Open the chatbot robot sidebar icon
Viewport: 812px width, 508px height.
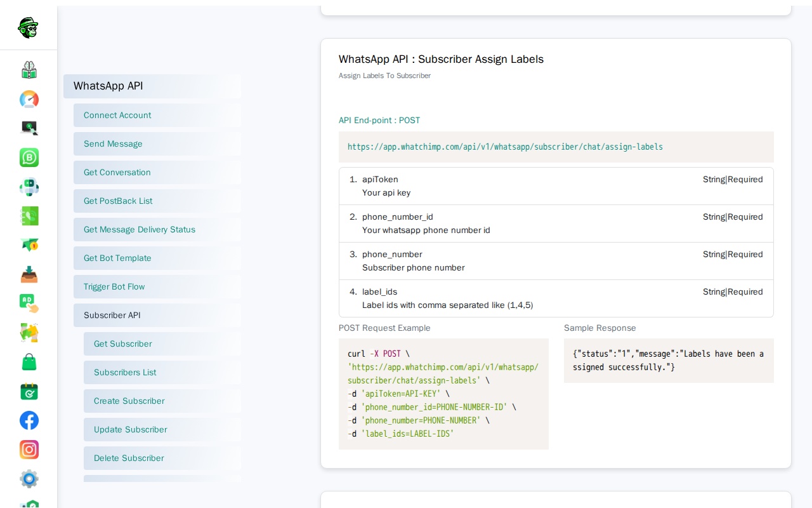[x=29, y=187]
